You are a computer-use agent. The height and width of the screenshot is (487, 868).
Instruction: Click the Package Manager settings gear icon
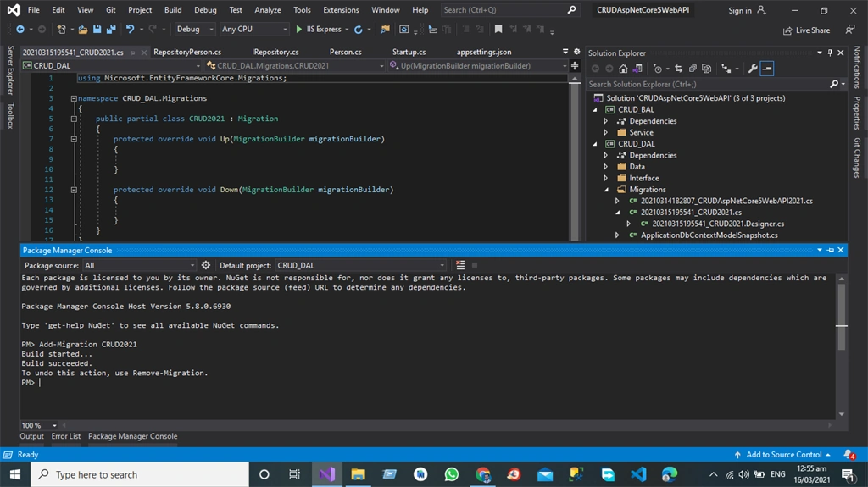(206, 266)
